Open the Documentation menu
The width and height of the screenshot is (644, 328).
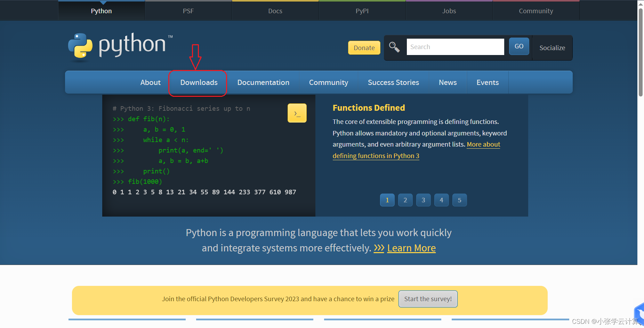click(x=263, y=83)
